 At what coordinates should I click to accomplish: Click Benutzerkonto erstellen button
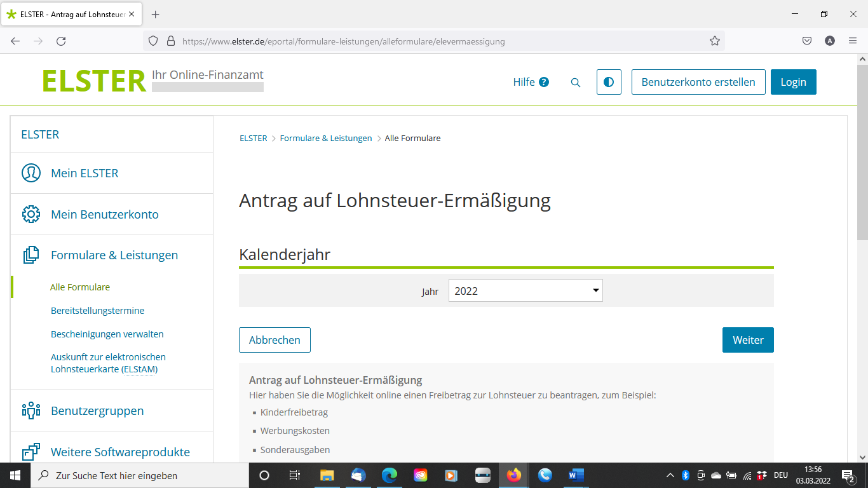(x=698, y=82)
